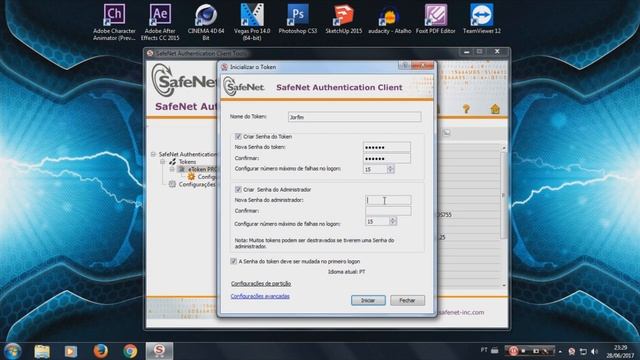Select Tokens item in tree

click(187, 162)
